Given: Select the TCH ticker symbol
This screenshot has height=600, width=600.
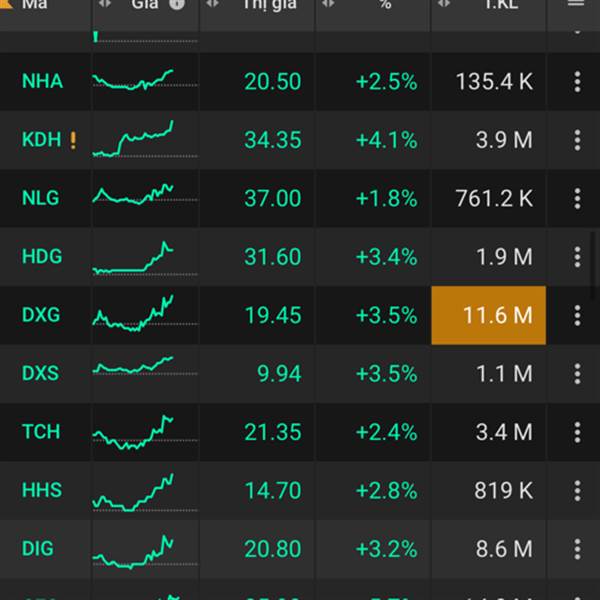Looking at the screenshot, I should pos(41,432).
